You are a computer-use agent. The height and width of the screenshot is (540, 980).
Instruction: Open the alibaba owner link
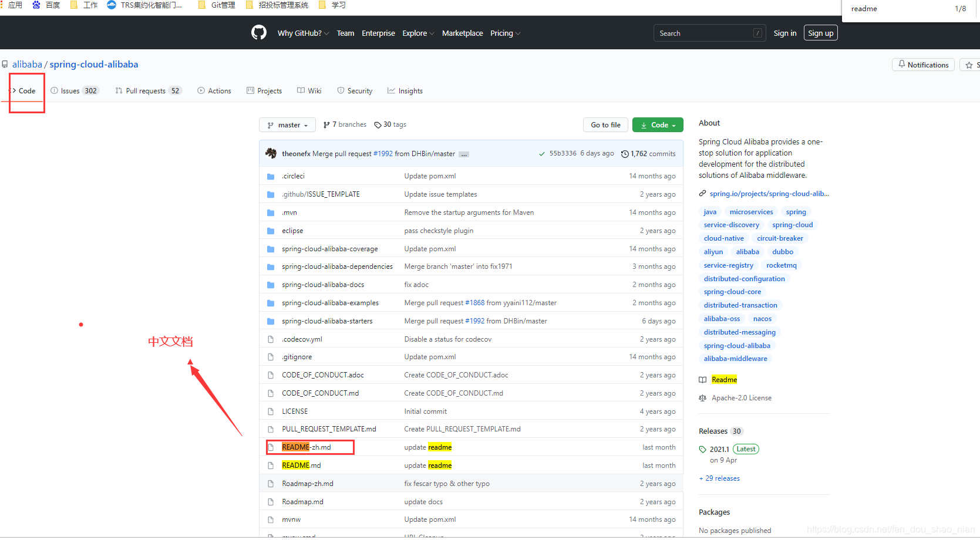click(27, 65)
